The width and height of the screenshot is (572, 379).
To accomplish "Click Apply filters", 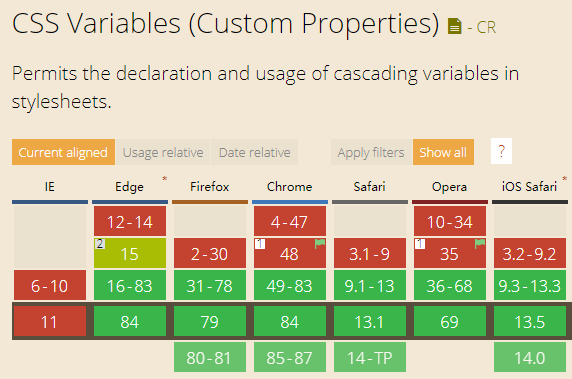I will (x=371, y=152).
